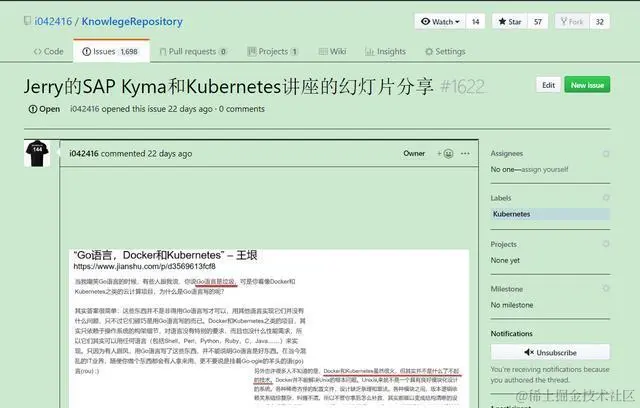
Task: Click the Pull requests counter 0
Action: [223, 52]
